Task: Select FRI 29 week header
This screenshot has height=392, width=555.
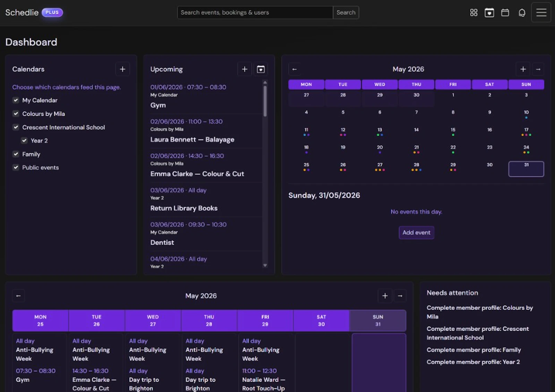Action: click(x=265, y=321)
